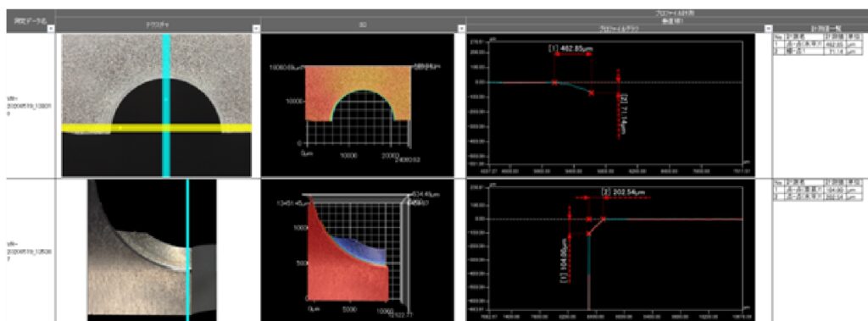This screenshot has height=321, width=868.
Task: Select the 測定データ名 column header
Action: click(28, 20)
